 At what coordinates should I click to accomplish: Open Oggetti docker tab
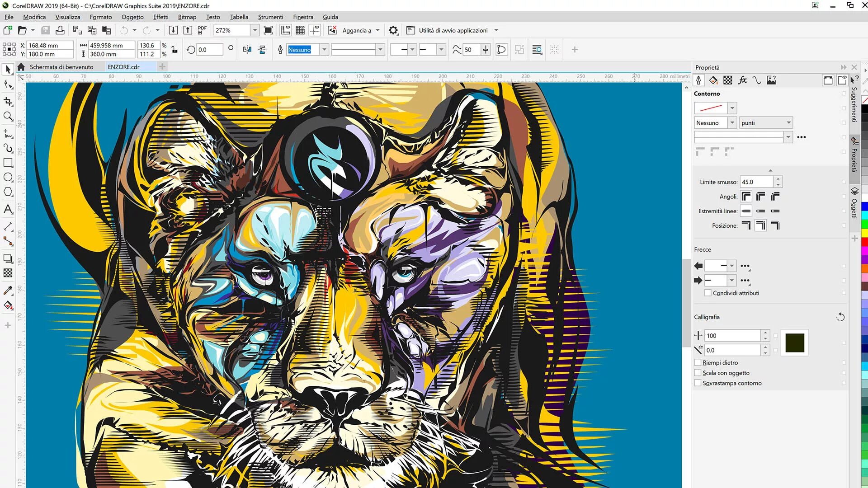854,203
